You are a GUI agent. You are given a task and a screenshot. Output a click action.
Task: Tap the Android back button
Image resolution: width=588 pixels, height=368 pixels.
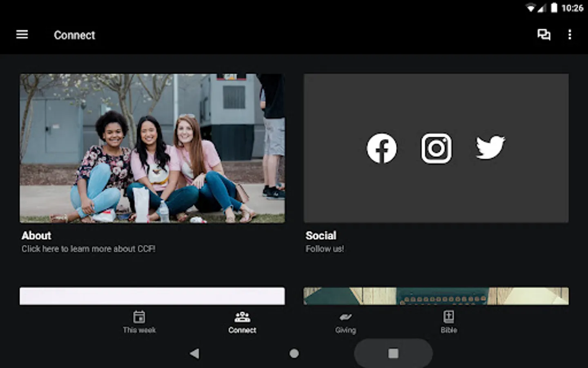coord(195,353)
